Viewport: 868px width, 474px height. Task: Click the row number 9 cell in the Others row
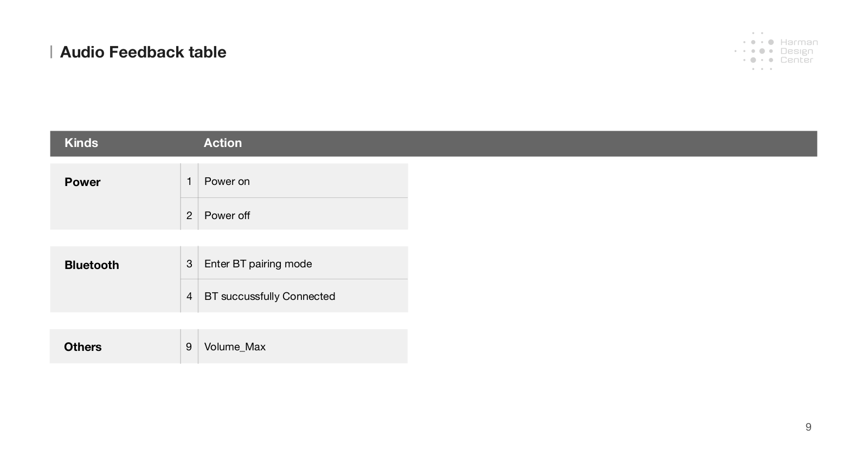pos(189,346)
